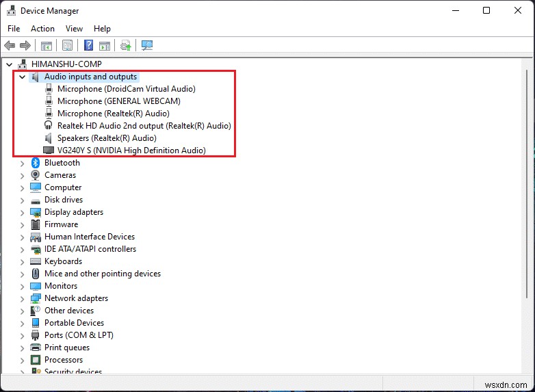Select the Print queues label

67,348
